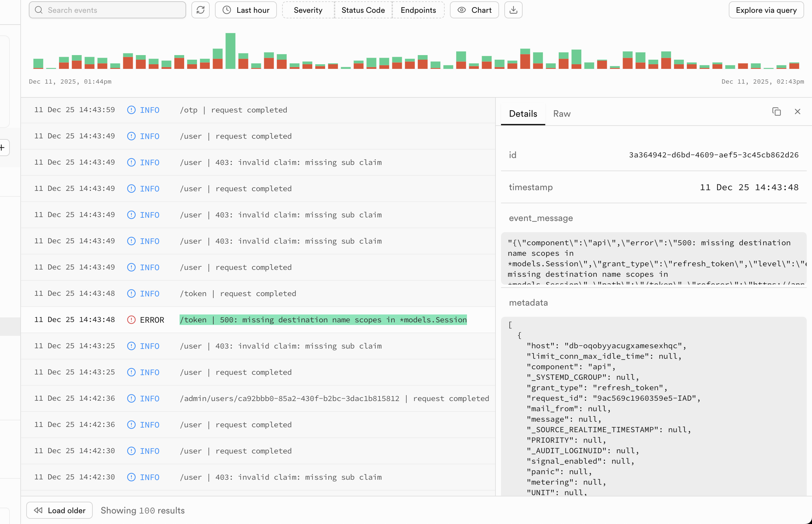Click Explore via query button
This screenshot has height=524, width=812.
(x=766, y=10)
